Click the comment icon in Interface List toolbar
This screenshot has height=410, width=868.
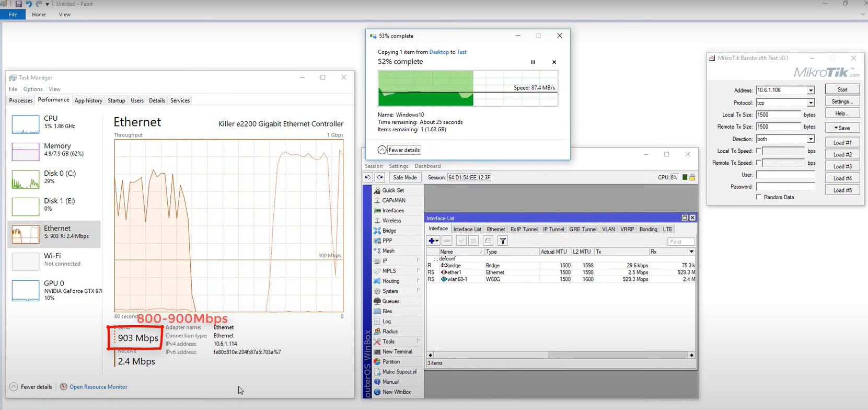(x=488, y=241)
